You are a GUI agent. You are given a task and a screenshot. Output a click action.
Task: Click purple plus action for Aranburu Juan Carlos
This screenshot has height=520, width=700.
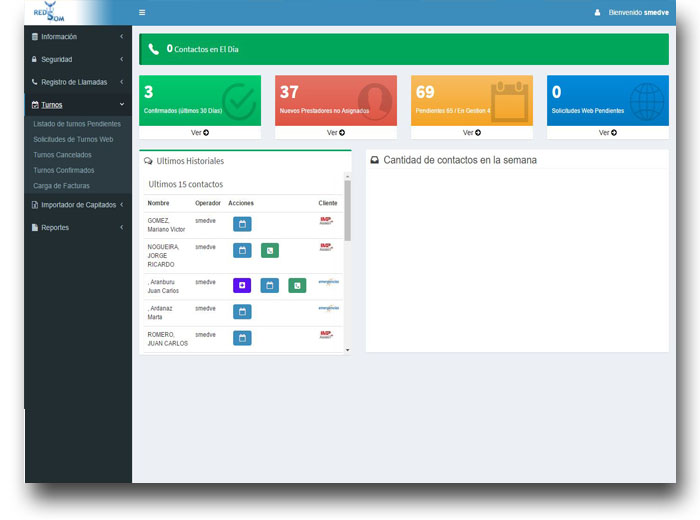click(242, 285)
